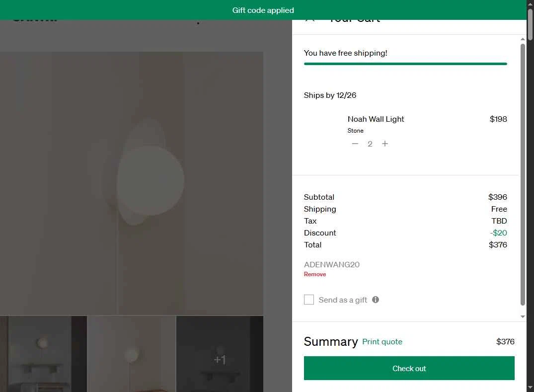Enable the Send as a gift checkbox
Screen dimensions: 534x392
click(x=309, y=300)
